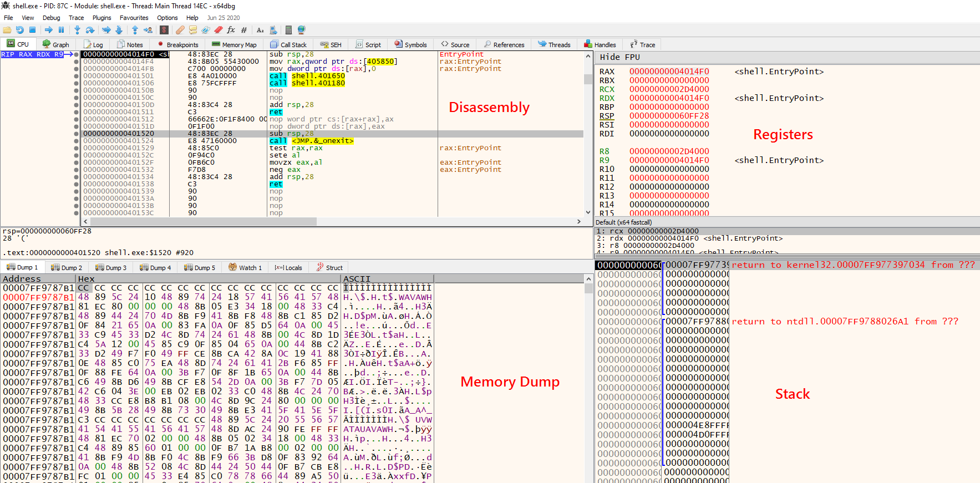Viewport: 980px width, 483px height.
Task: Stop debugging with the blue square icon
Action: (32, 30)
